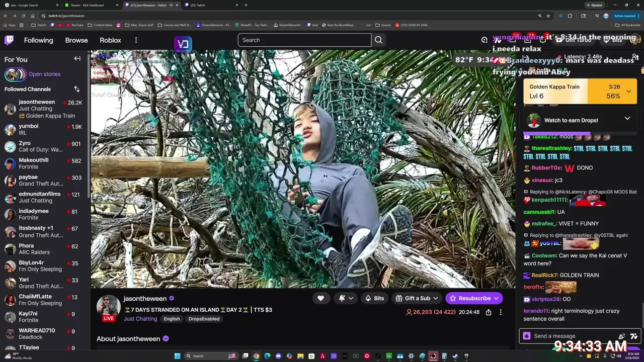
Task: Open the Just Chatting category link
Action: click(x=140, y=319)
